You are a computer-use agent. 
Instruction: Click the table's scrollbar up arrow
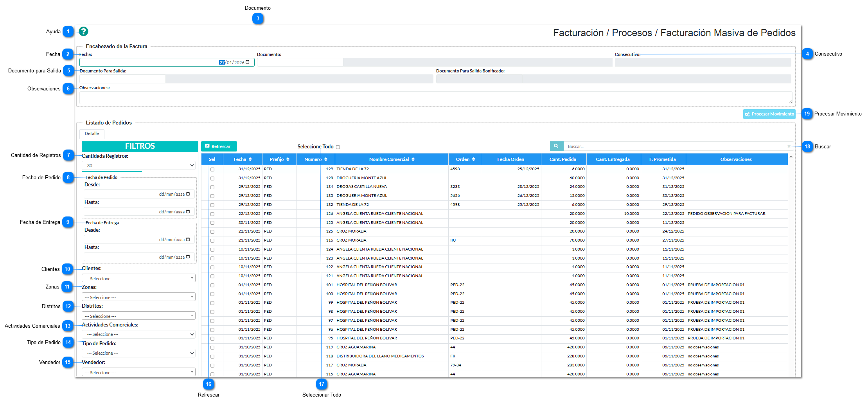[791, 157]
